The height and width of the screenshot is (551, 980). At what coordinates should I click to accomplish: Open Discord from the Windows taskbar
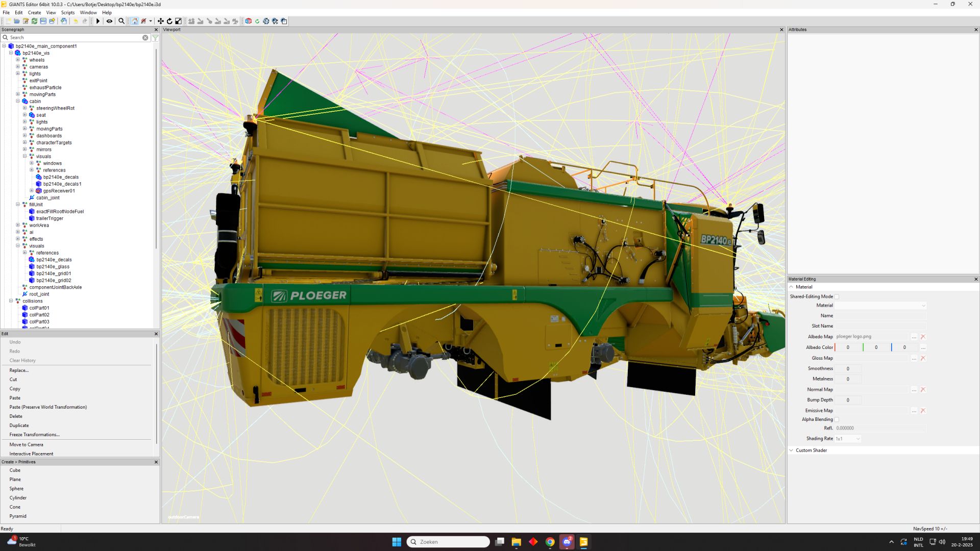[567, 542]
